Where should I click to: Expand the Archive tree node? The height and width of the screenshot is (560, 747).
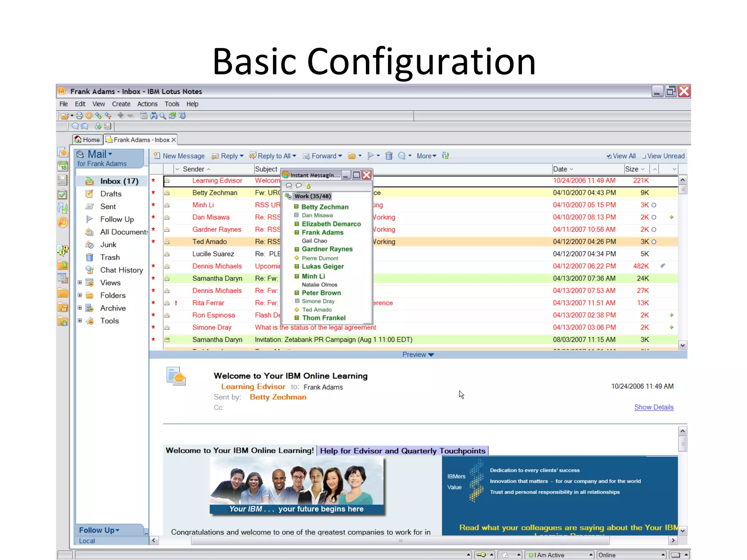click(80, 308)
